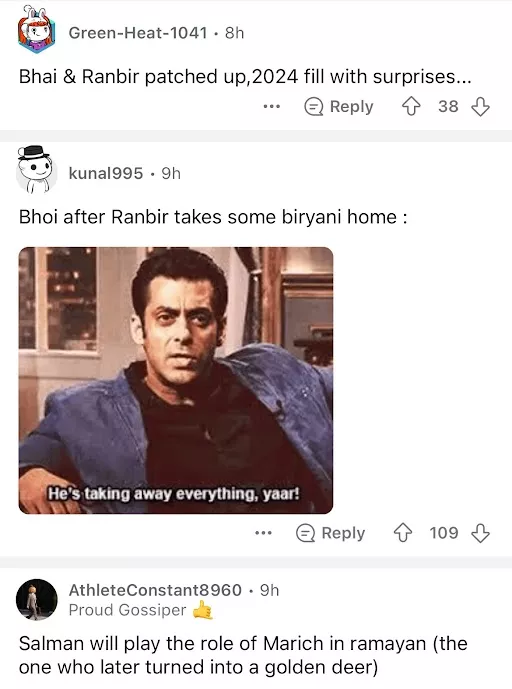
Task: Click the Proud Gossiper flair
Action: tap(127, 610)
